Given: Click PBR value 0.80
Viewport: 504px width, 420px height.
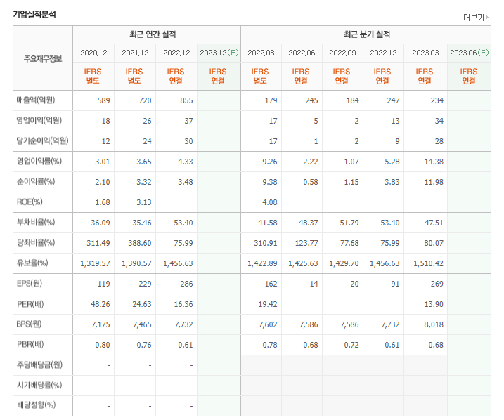Looking at the screenshot, I should click(x=103, y=345).
